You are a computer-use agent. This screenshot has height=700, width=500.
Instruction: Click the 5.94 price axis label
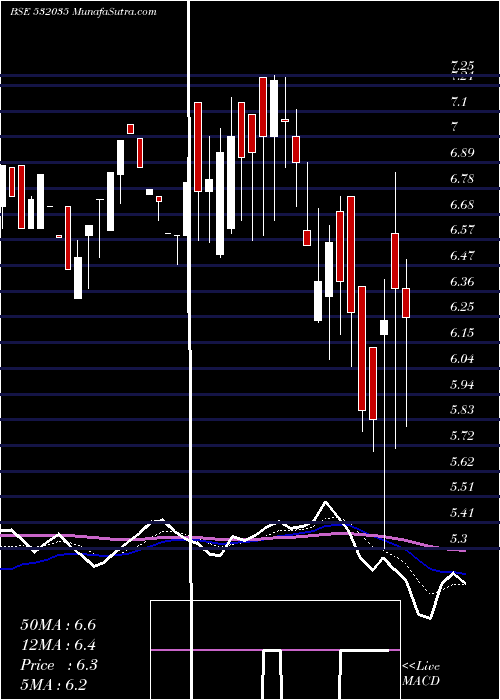point(462,384)
